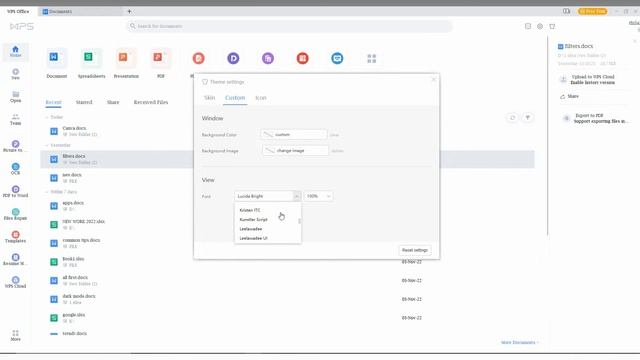
Task: Click the Reset settings button
Action: point(415,250)
